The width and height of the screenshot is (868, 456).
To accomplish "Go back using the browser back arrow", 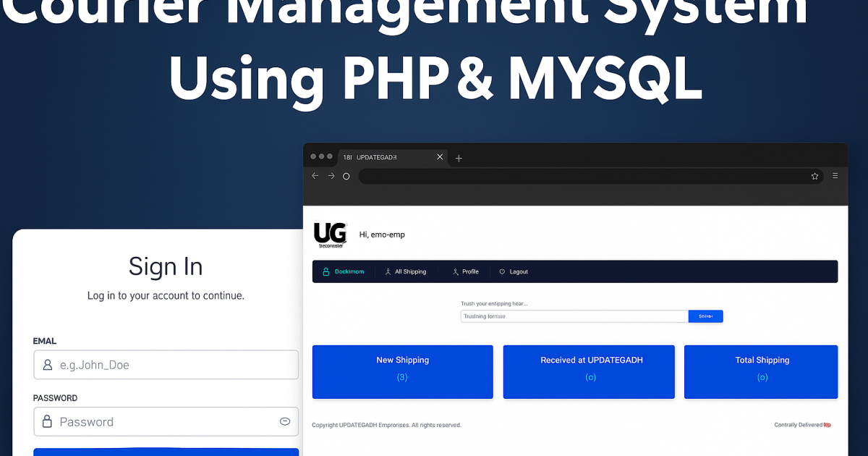I will coord(315,175).
